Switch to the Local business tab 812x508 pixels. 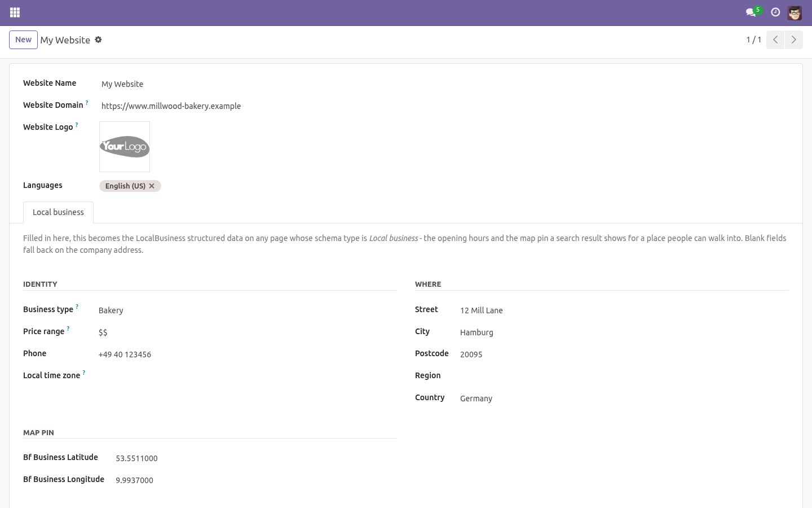coord(58,212)
